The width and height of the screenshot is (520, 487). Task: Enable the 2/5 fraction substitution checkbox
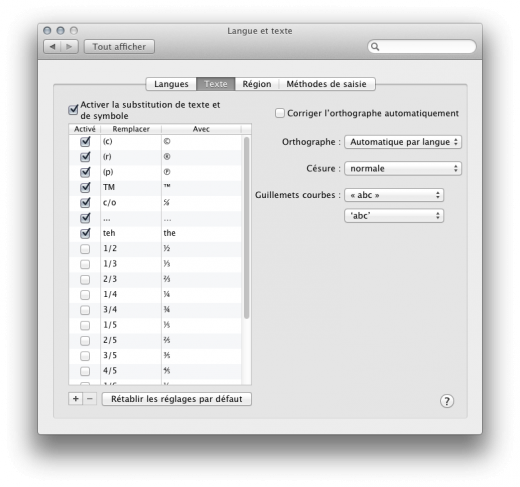click(85, 341)
